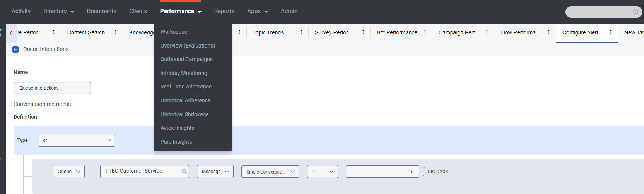Switch to the Survey Performance tab
Viewport: 644px width, 194px height.
[333, 32]
